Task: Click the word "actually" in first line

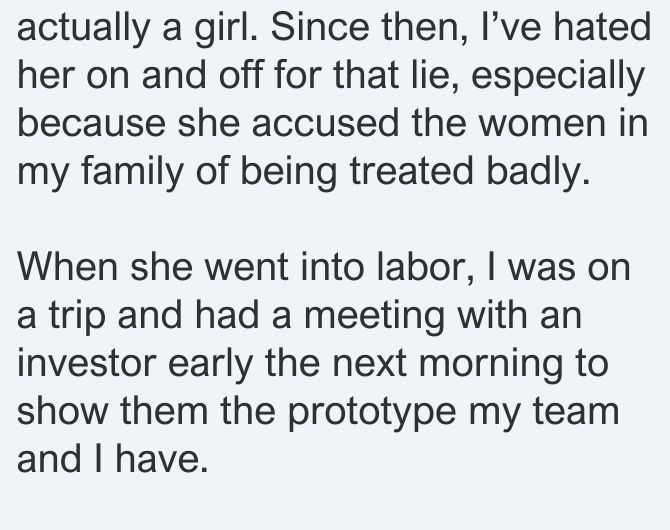Action: [x=83, y=29]
